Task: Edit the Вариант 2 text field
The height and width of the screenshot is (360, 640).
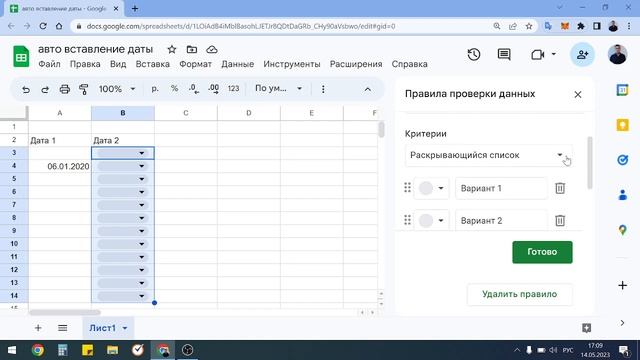Action: pyautogui.click(x=501, y=220)
